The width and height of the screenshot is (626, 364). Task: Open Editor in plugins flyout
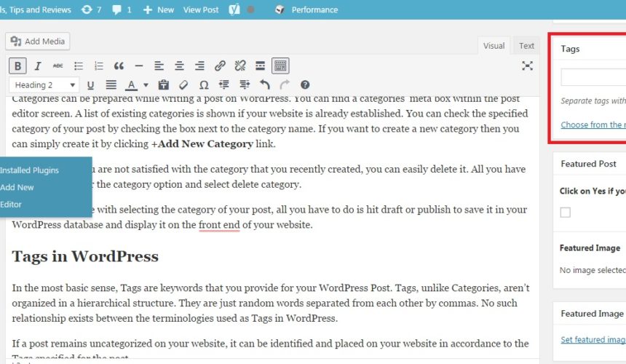[11, 205]
